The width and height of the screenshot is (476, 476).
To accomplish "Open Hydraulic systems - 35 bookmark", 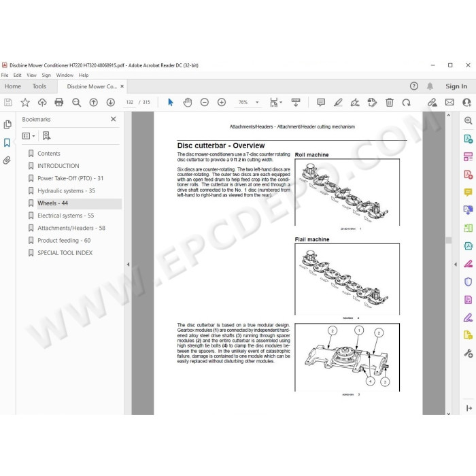I will pyautogui.click(x=66, y=190).
